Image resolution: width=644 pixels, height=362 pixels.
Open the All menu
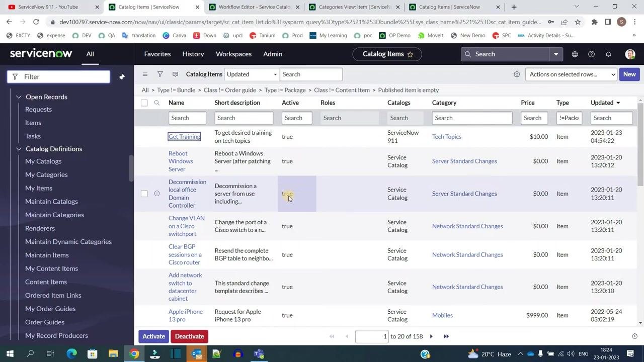coord(90,54)
